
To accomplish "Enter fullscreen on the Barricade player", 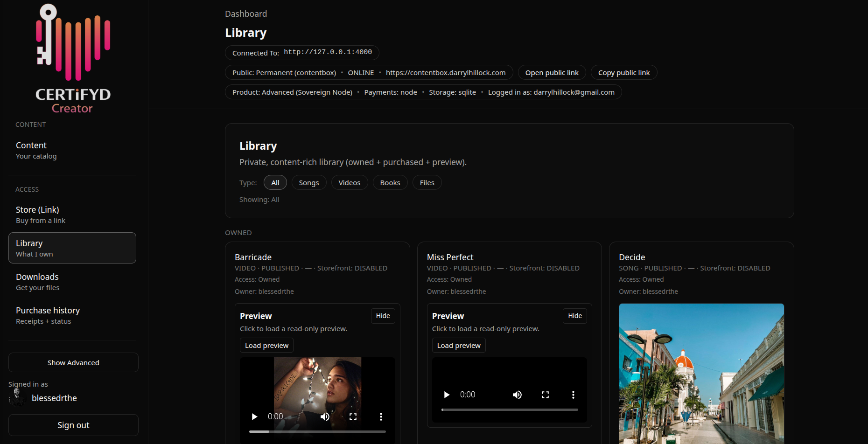I will coord(353,416).
